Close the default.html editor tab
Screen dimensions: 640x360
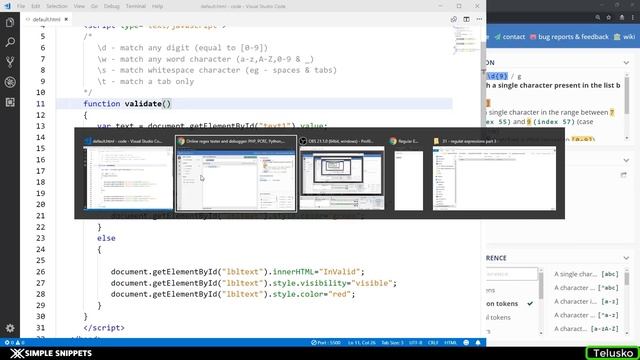(x=66, y=19)
